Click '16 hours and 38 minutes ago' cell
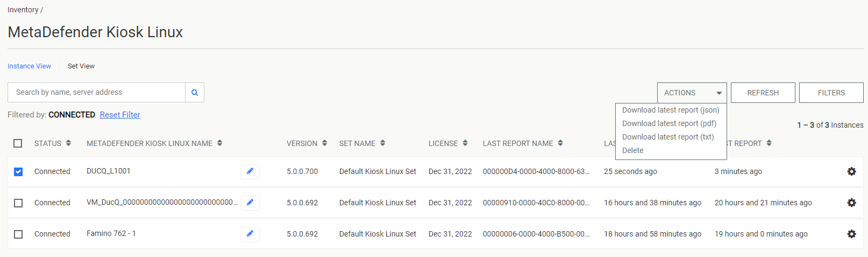 click(x=652, y=203)
